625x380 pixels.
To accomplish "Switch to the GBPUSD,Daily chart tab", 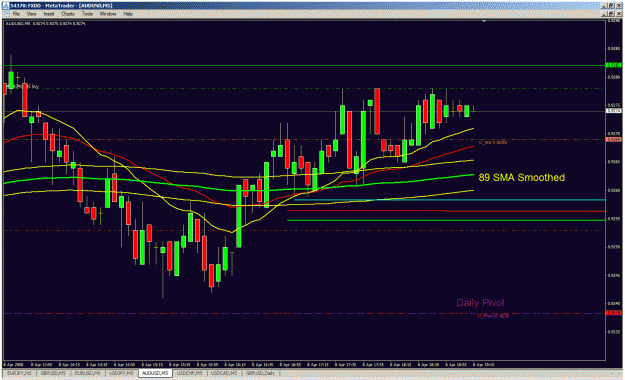I will click(260, 373).
